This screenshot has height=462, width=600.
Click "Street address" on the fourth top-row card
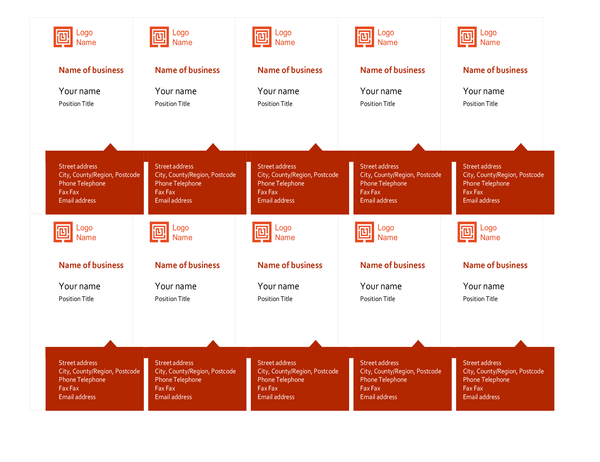click(x=379, y=166)
